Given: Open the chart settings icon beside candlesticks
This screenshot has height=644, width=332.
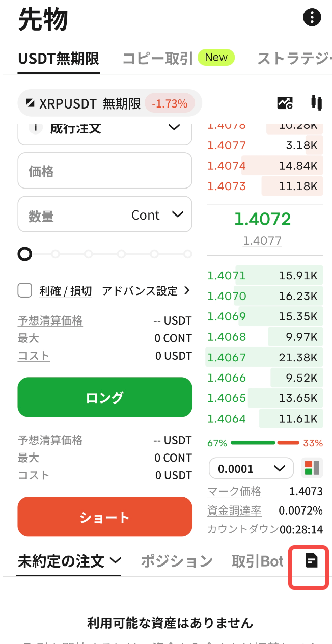Looking at the screenshot, I should pos(285,103).
